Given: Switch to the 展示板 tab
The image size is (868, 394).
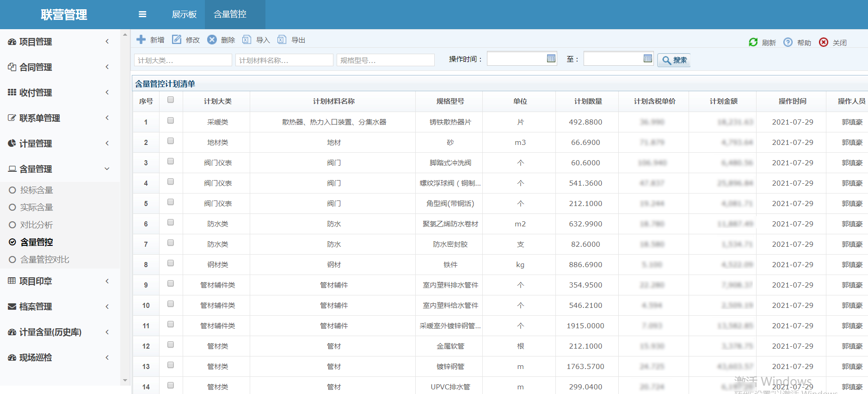Looking at the screenshot, I should [184, 14].
